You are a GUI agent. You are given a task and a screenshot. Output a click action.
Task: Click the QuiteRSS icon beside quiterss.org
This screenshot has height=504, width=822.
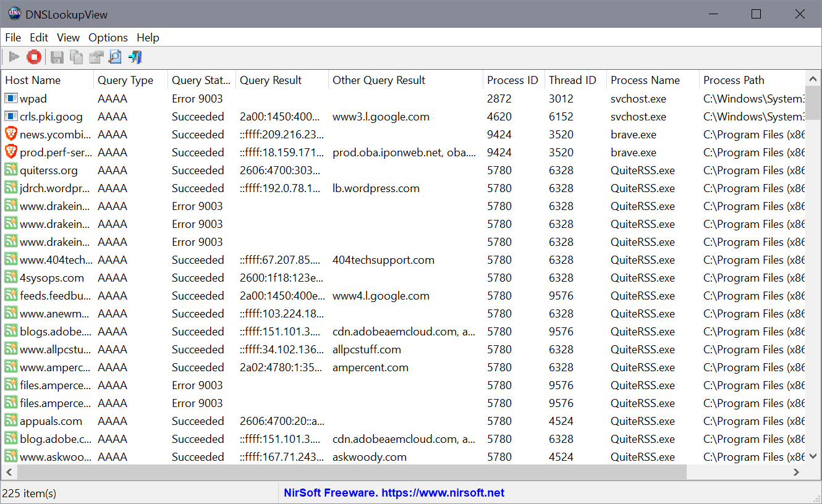click(x=11, y=170)
